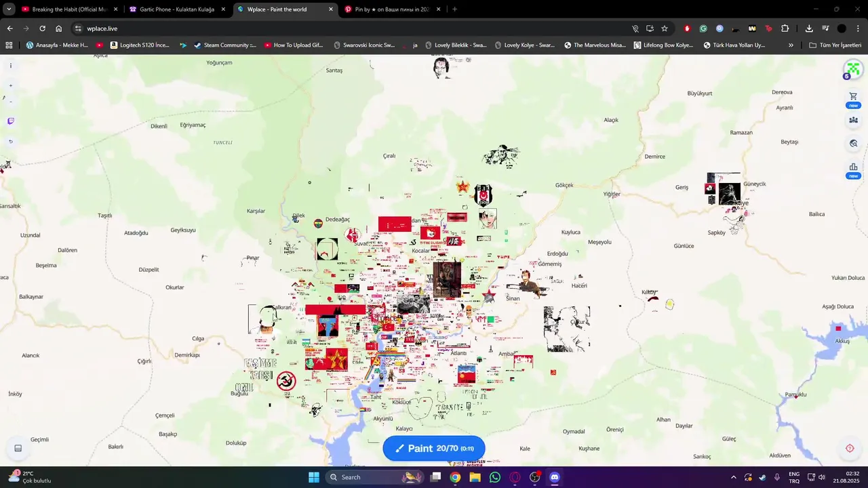This screenshot has width=868, height=488.
Task: Open Opera GX from the taskbar
Action: coord(515,477)
